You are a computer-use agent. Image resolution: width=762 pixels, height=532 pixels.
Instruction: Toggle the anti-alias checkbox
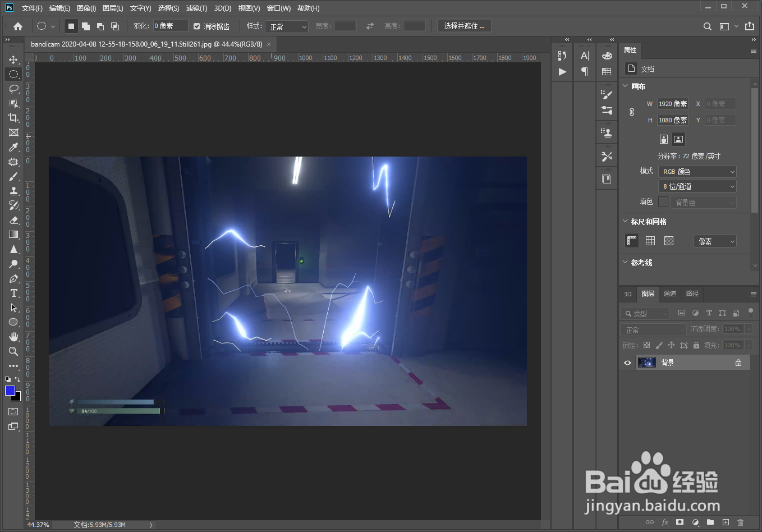[197, 26]
